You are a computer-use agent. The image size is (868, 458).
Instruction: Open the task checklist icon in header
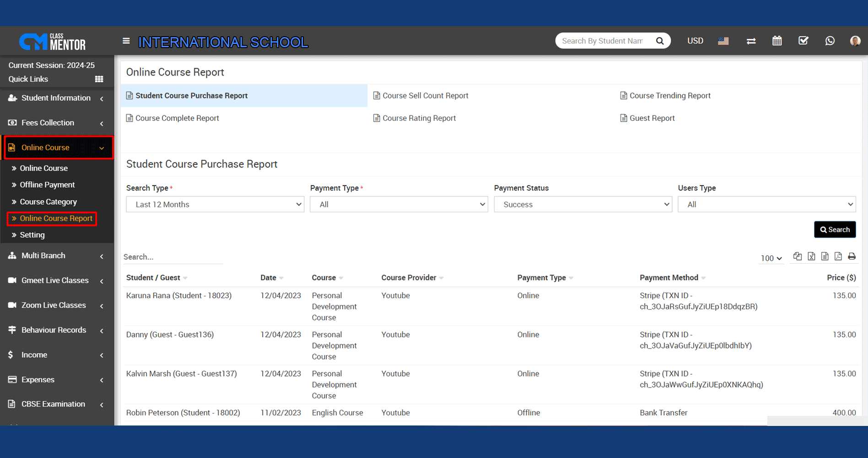pyautogui.click(x=803, y=41)
